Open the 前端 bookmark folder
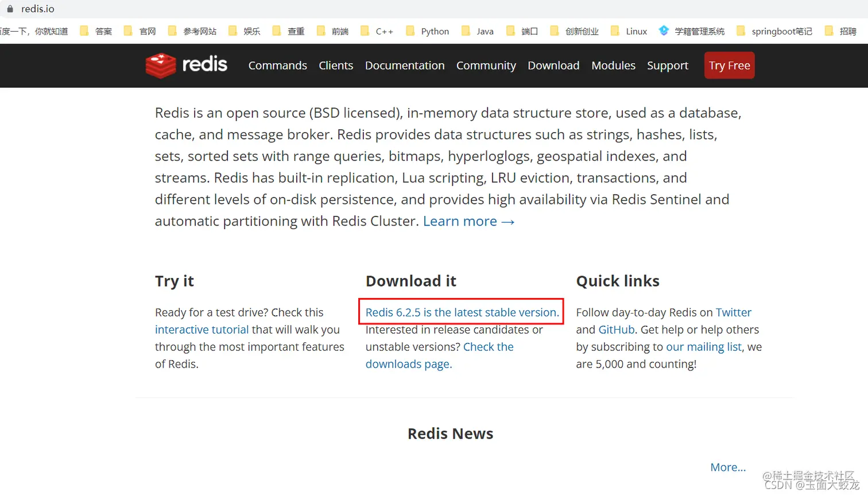 tap(332, 31)
